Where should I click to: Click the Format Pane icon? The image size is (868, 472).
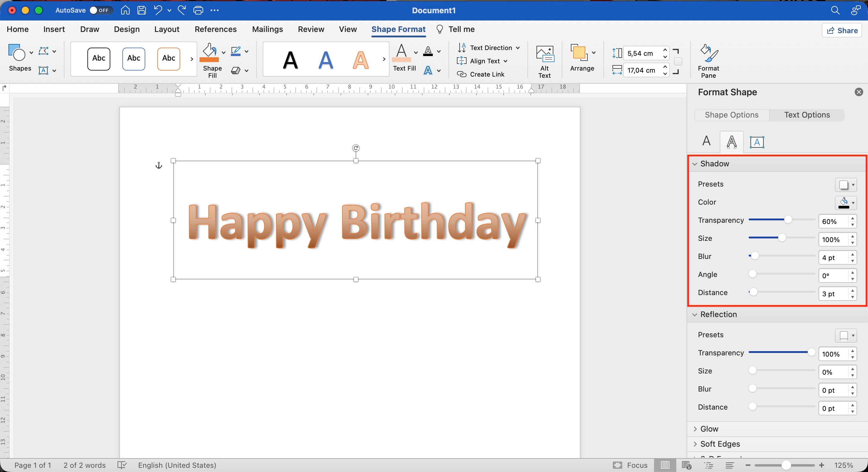709,53
